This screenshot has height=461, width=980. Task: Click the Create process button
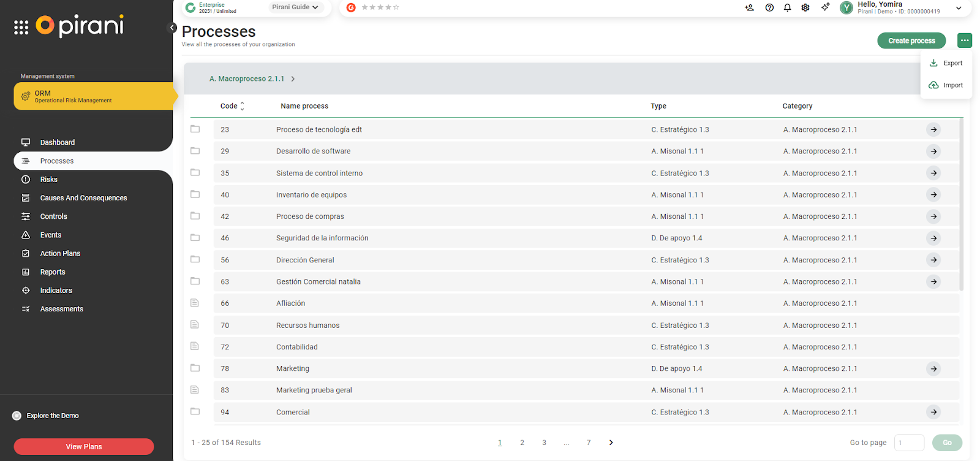coord(911,40)
